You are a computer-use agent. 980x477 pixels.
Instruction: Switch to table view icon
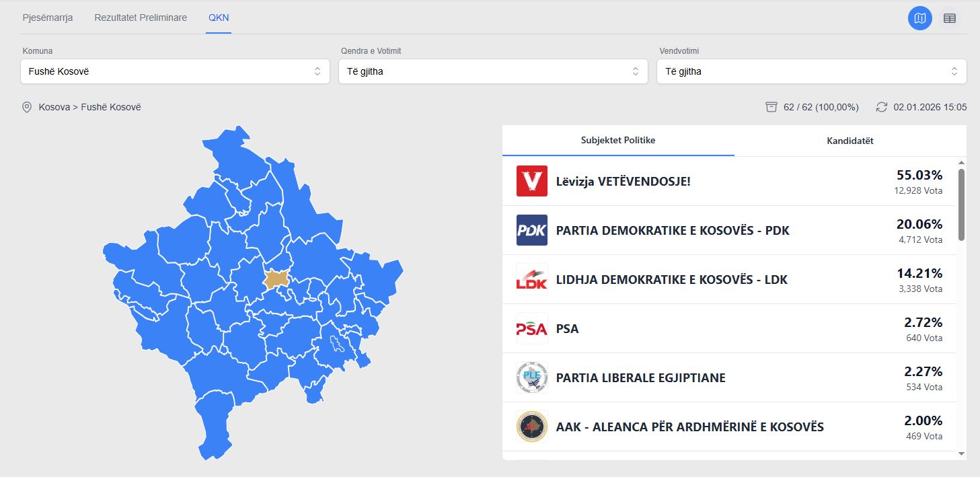(x=949, y=18)
